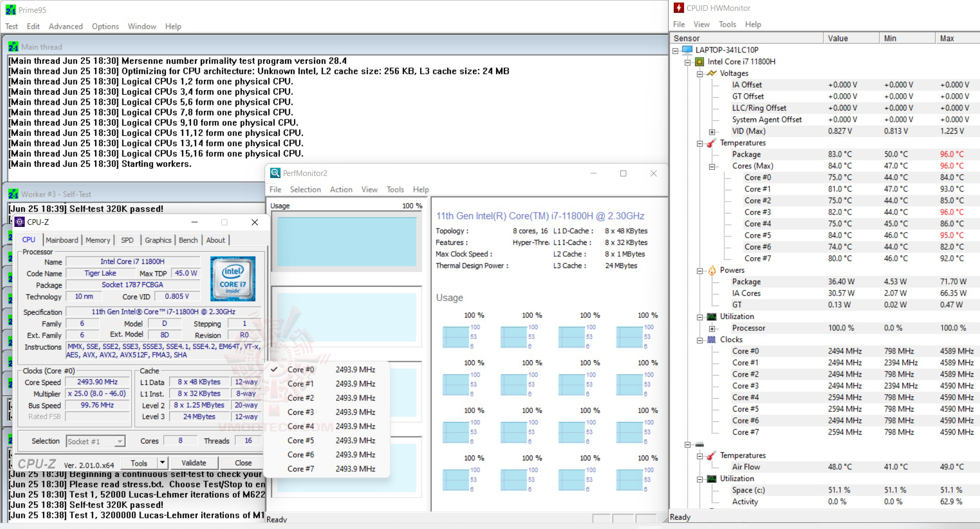
Task: Expand the VID (Max) row
Action: (712, 132)
